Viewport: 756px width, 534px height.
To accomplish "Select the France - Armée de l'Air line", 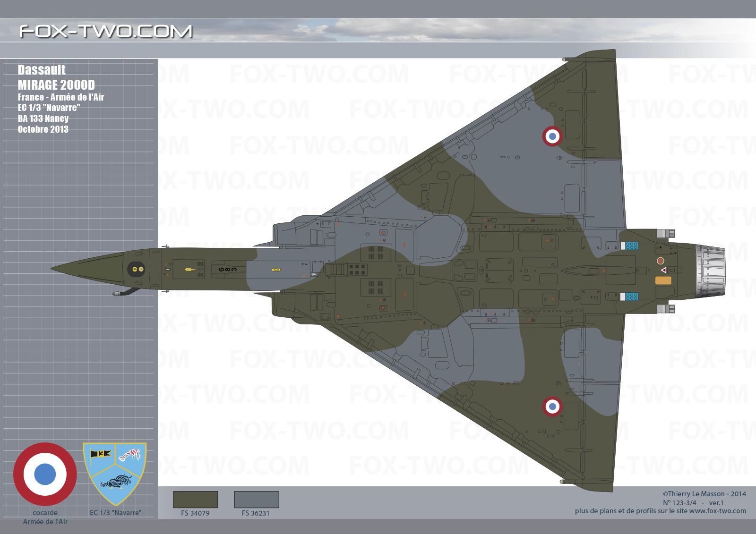I will pos(61,97).
